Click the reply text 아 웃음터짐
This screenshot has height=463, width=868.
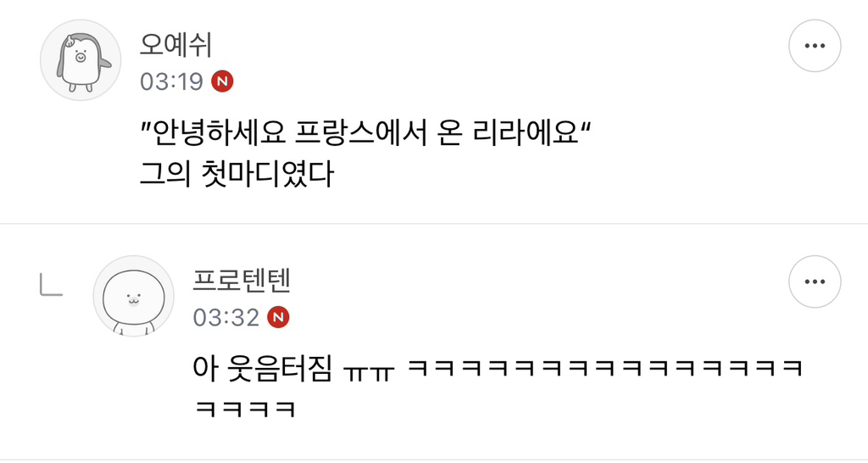point(263,368)
